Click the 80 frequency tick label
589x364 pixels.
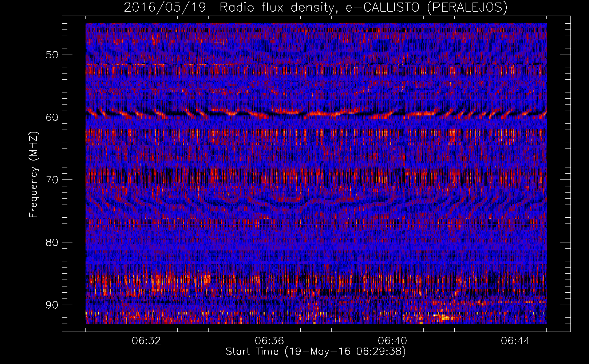[x=52, y=242]
